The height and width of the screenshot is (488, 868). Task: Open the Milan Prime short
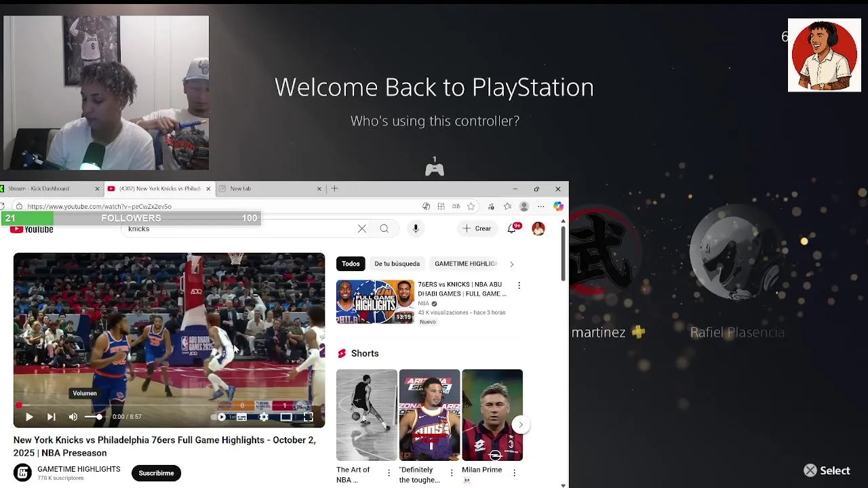coord(492,415)
